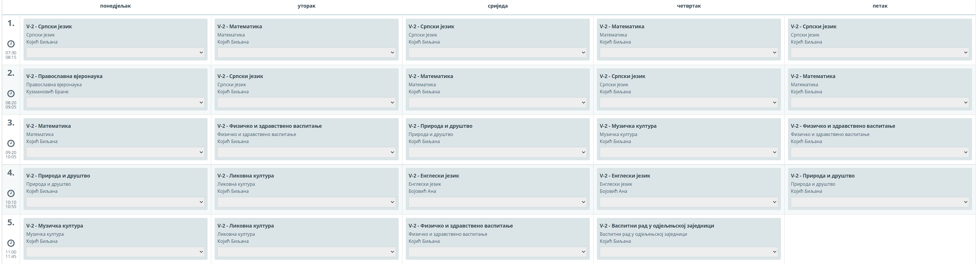
Task: Expand Wednesday Енглески језик dropdown
Action: (x=497, y=202)
